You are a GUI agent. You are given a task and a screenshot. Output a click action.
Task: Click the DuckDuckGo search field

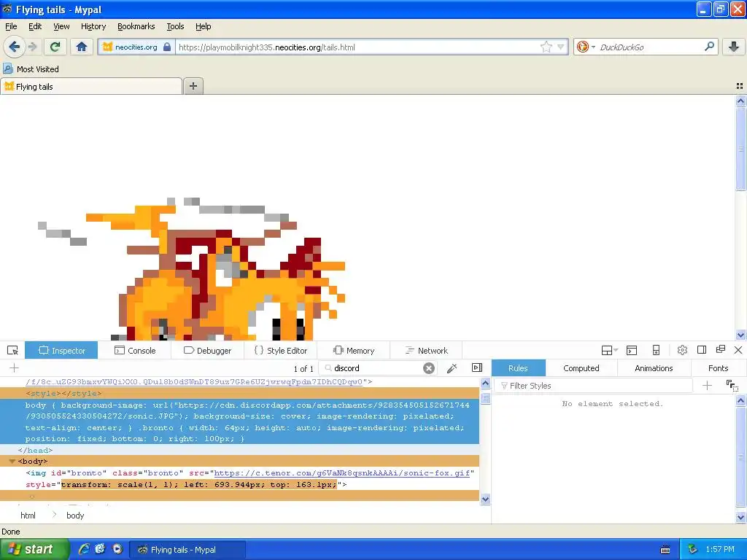pos(650,47)
